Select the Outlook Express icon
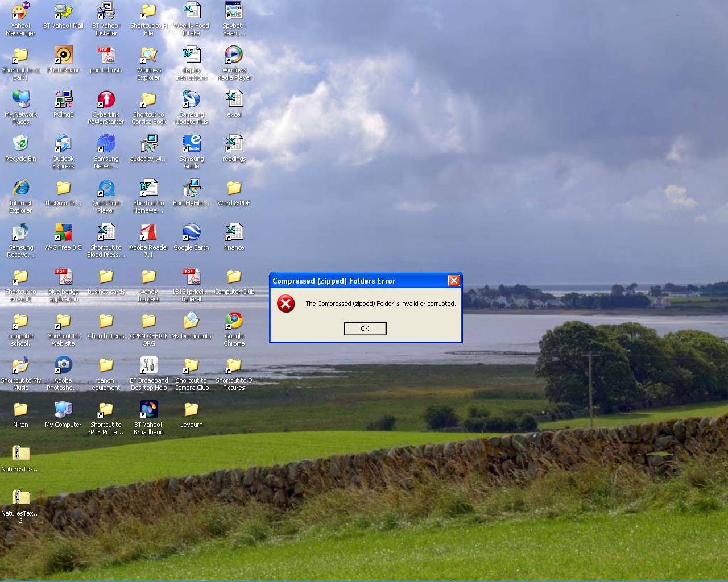The width and height of the screenshot is (728, 582). point(63,144)
